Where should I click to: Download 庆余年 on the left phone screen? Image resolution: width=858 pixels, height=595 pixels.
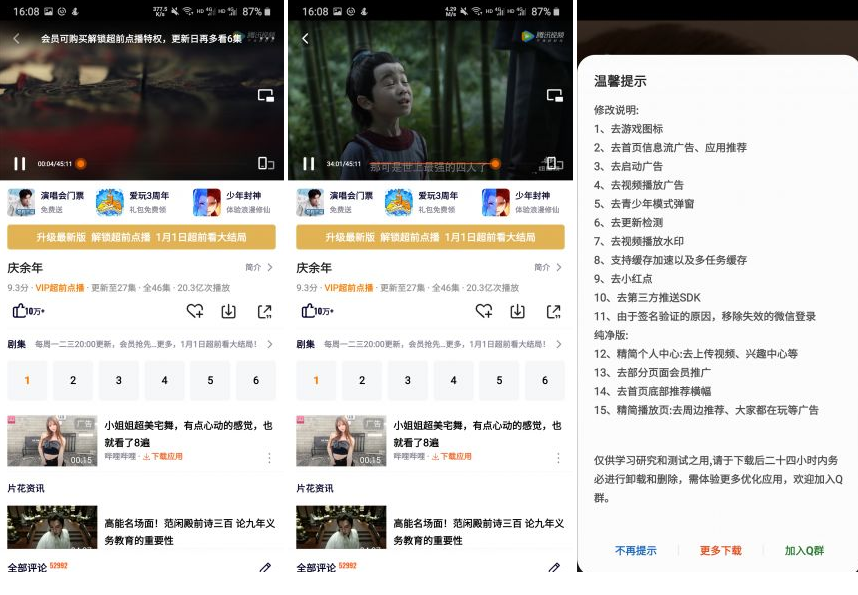[229, 311]
